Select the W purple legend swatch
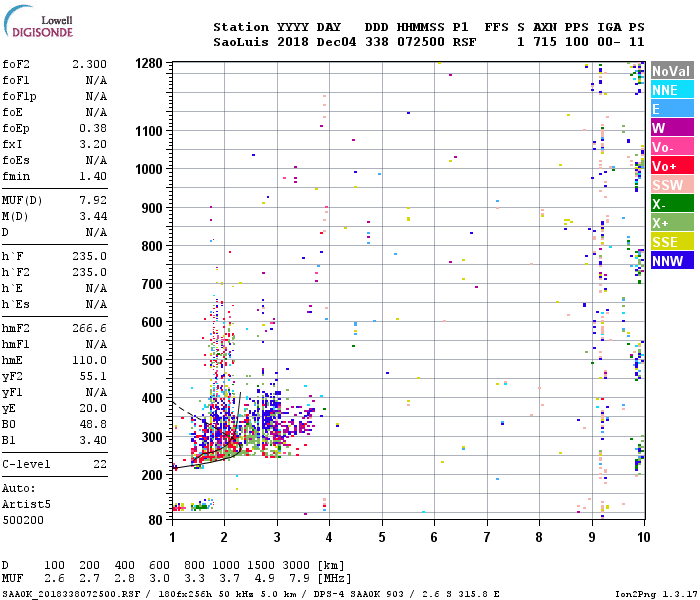 (672, 128)
